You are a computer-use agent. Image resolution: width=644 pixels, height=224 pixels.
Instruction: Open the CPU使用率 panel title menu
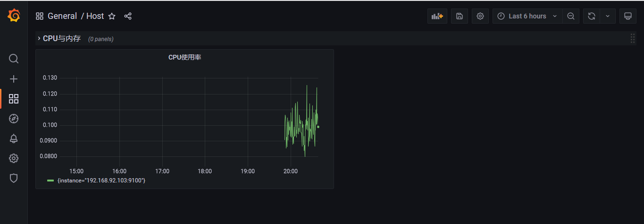click(x=185, y=58)
